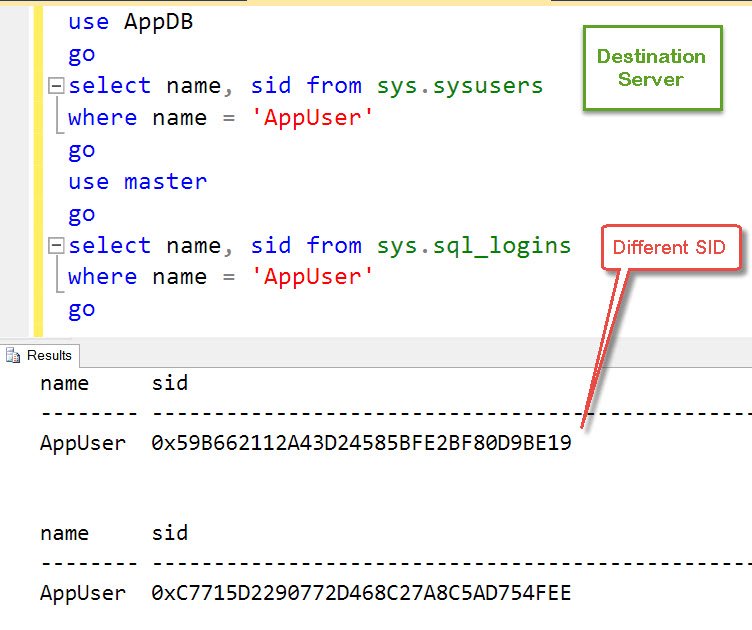The image size is (752, 630).
Task: Click AppUser in the second result row
Action: pyautogui.click(x=82, y=593)
